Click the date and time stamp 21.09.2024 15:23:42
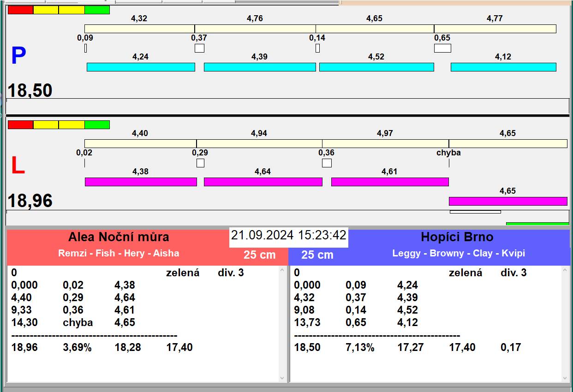This screenshot has height=392, width=573. [289, 235]
